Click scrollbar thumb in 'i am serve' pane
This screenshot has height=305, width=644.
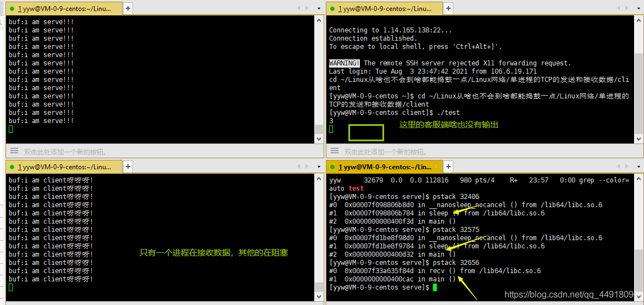[319, 130]
